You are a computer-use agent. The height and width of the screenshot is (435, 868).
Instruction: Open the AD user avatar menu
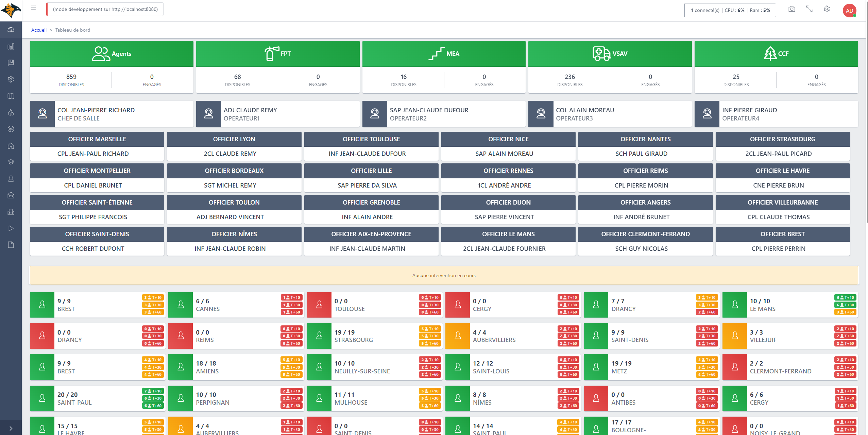coord(849,11)
